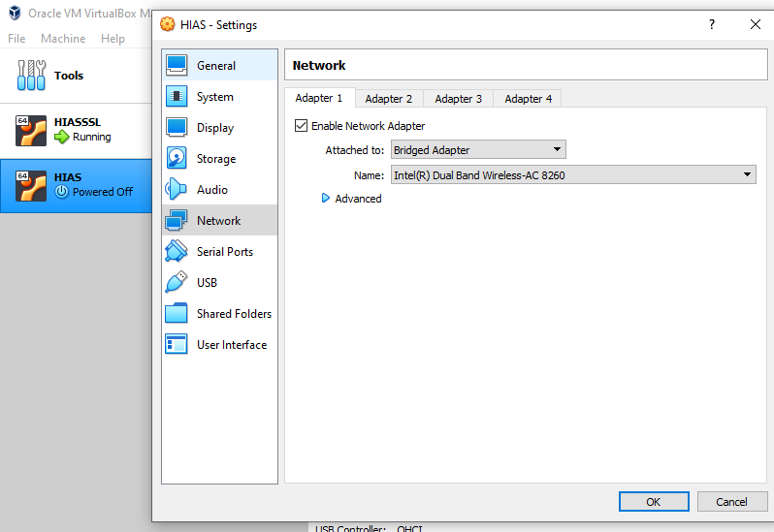Open System settings chip icon

177,96
